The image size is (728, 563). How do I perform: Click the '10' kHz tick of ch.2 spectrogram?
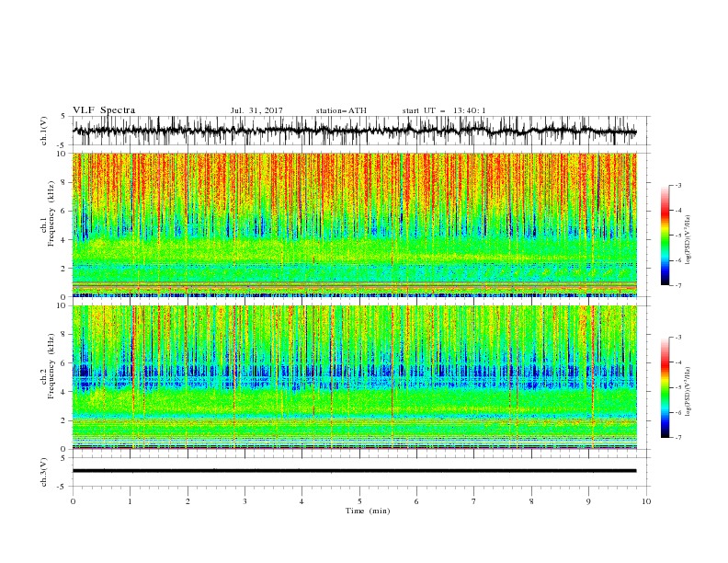tap(63, 305)
